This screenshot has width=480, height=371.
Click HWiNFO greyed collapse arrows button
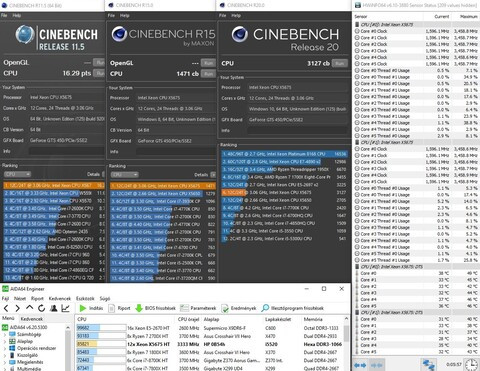pos(377,365)
